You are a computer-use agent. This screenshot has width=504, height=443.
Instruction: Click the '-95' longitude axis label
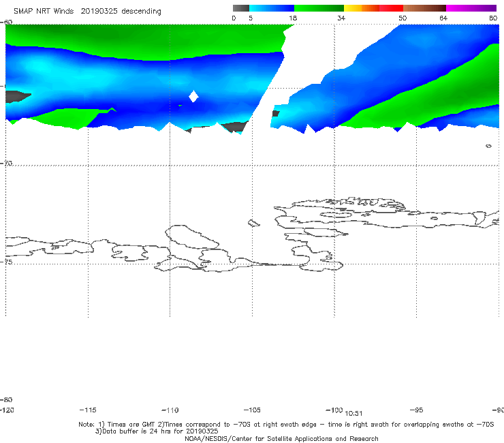[x=416, y=410]
